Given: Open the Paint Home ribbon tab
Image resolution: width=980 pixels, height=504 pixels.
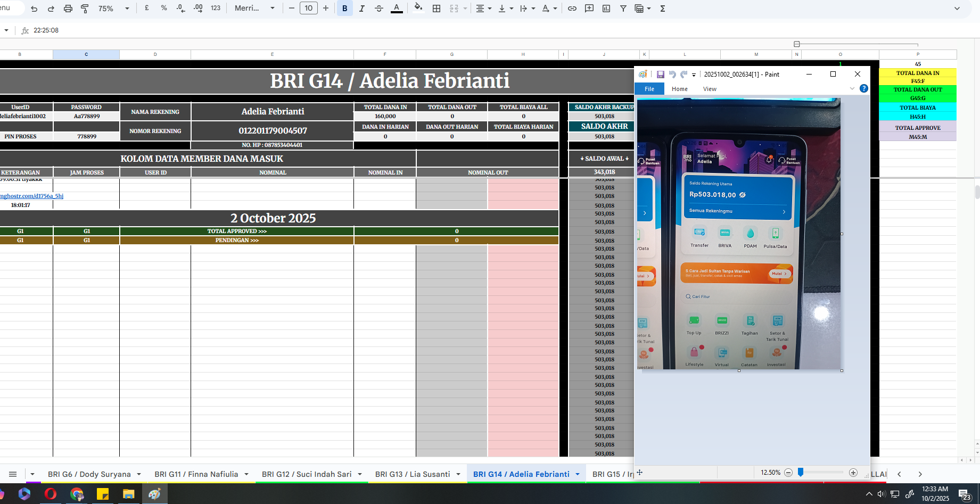Looking at the screenshot, I should (679, 89).
